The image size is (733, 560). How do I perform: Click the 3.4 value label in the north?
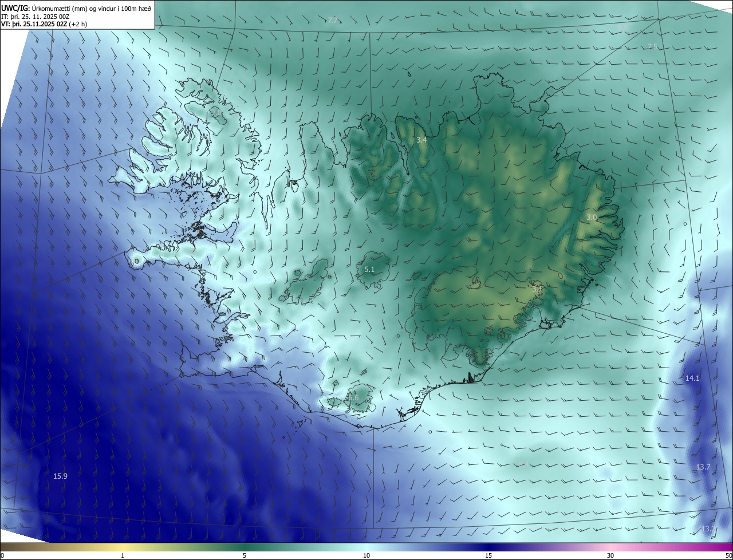[x=421, y=140]
